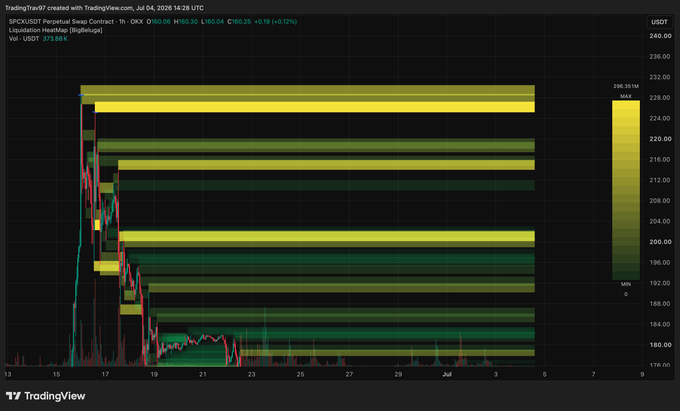The height and width of the screenshot is (411, 680).
Task: Click the 0 value under MIN
Action: pos(626,294)
